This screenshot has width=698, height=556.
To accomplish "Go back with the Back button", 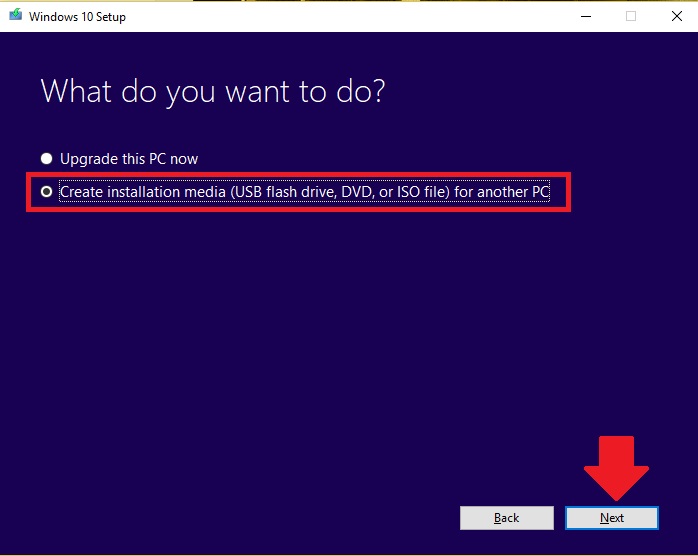I will pyautogui.click(x=507, y=518).
